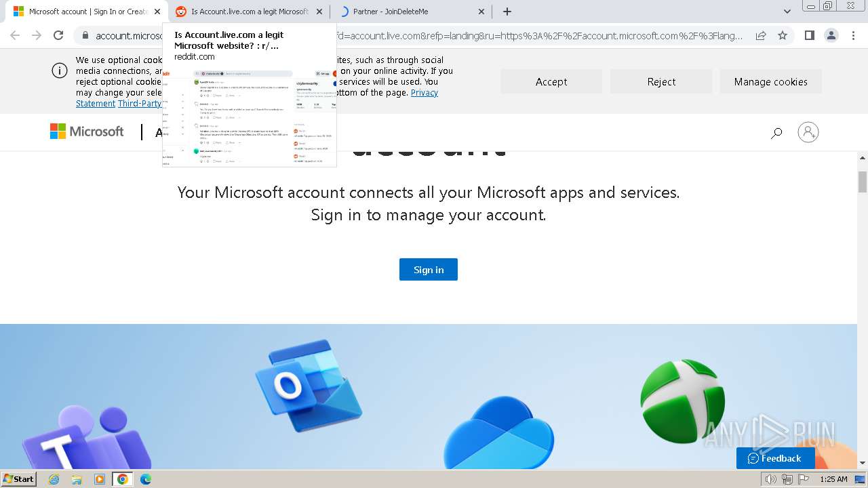Screen dimensions: 868x488
Task: Open the Windows Start menu
Action: (19, 479)
